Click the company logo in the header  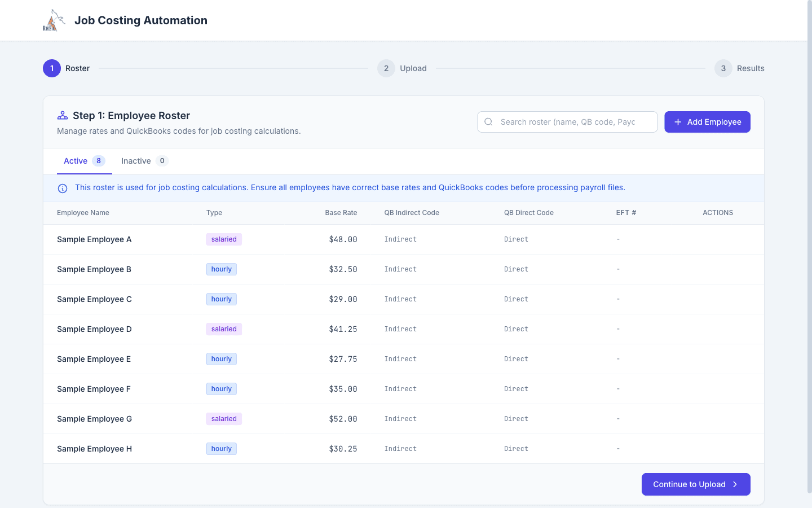(54, 20)
